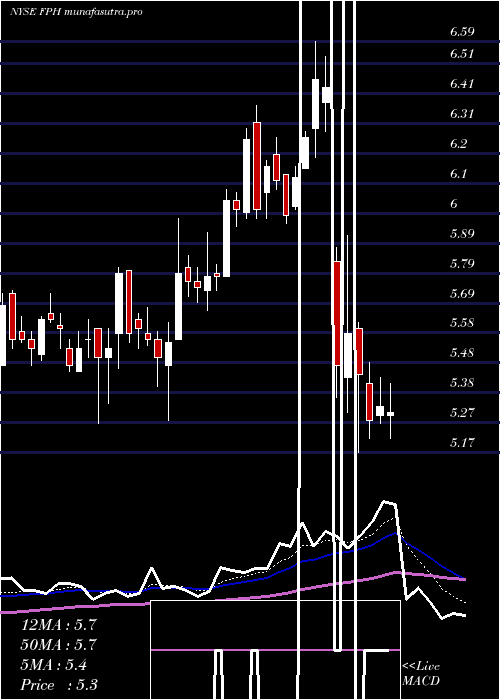
Task: Click the 6.1 price axis label
Action: (x=458, y=173)
